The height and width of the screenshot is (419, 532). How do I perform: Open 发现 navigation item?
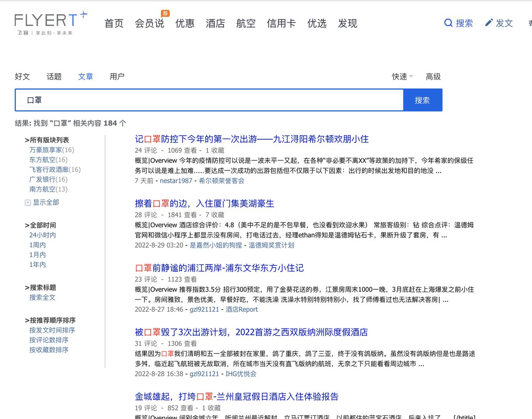pos(348,24)
